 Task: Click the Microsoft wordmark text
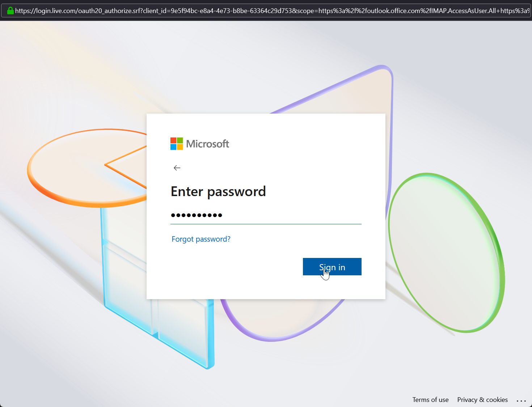(207, 144)
